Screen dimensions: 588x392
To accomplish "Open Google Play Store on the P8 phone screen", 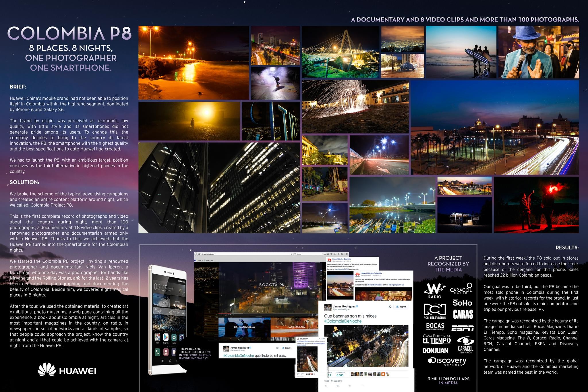I will tap(166, 337).
